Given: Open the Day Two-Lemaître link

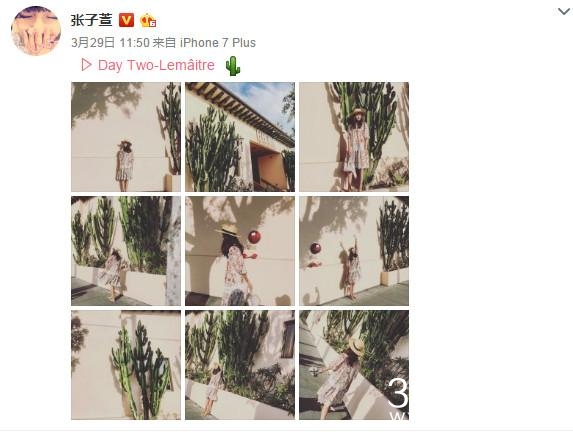Looking at the screenshot, I should (x=156, y=65).
